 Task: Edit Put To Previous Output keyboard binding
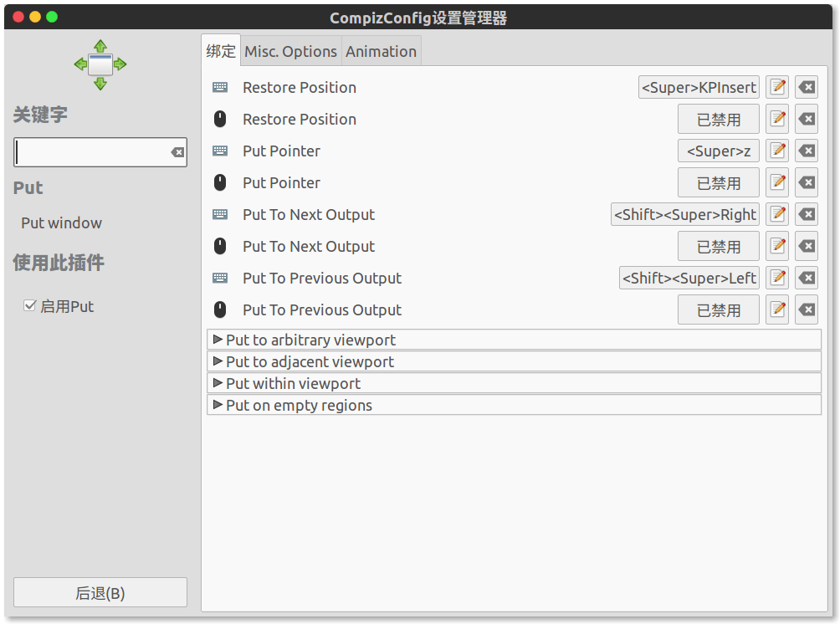click(x=777, y=279)
